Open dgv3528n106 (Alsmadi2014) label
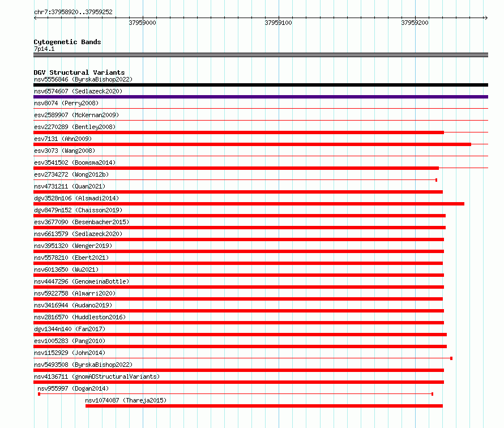The image size is (504, 428). (x=76, y=198)
